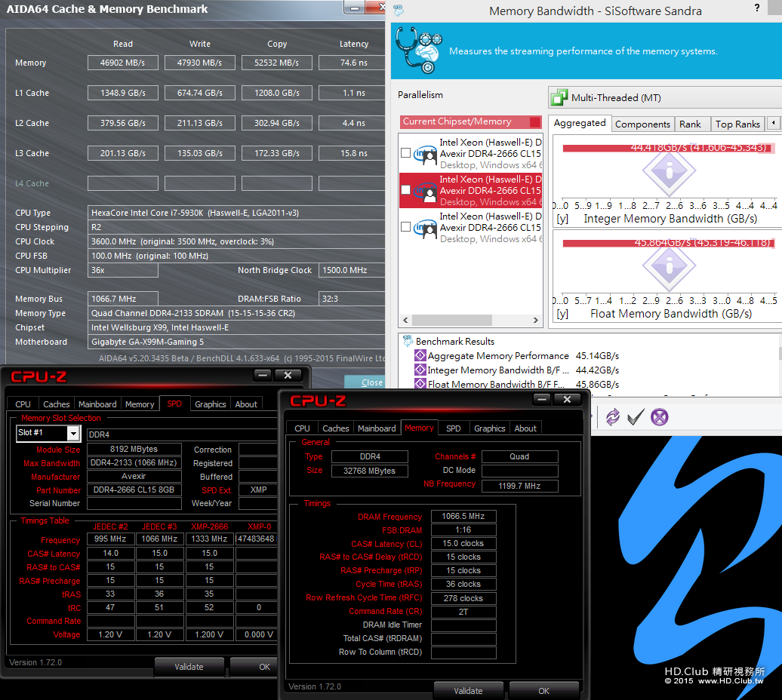This screenshot has height=700, width=782.
Task: Click the CPU Type HexaCore i7-5930K field
Action: point(237,213)
